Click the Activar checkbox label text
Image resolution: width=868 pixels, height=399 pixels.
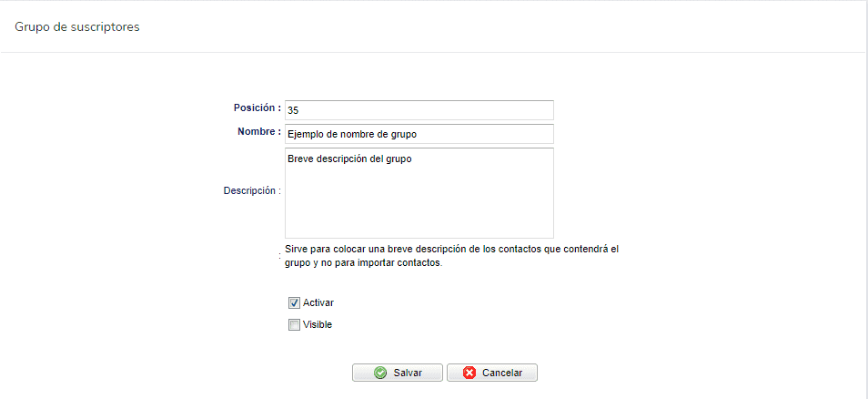318,303
